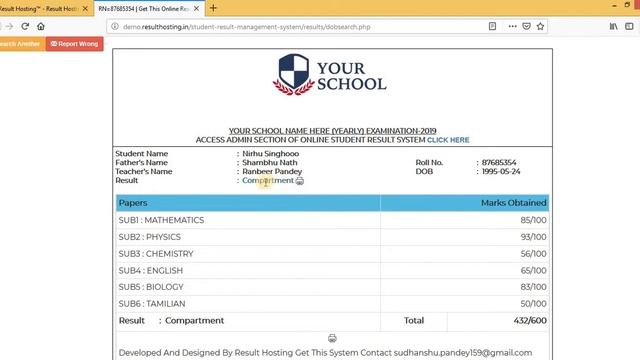Click the 50/100 tamilian marks
The height and width of the screenshot is (360, 640).
coord(533,304)
